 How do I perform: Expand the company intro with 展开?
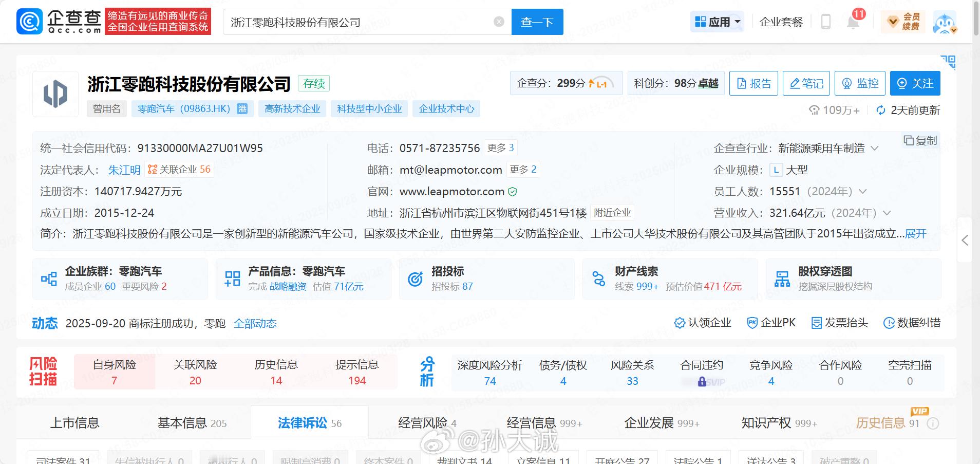click(916, 234)
